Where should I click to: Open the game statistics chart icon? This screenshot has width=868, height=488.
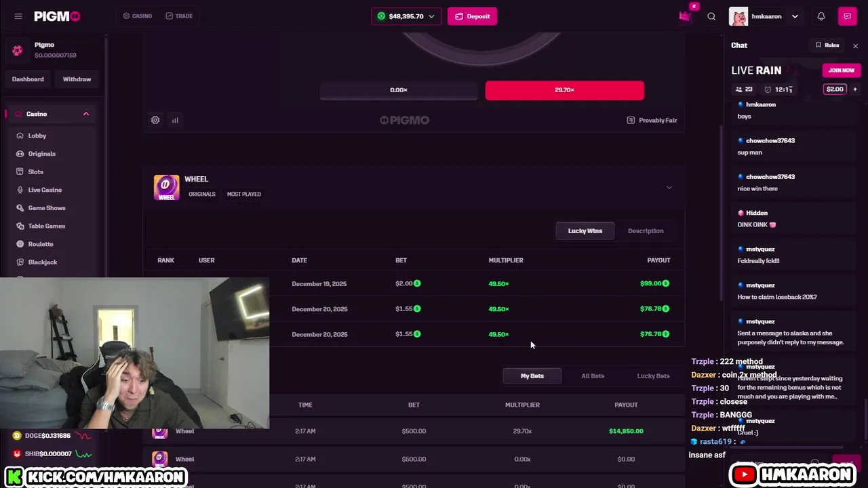(175, 120)
